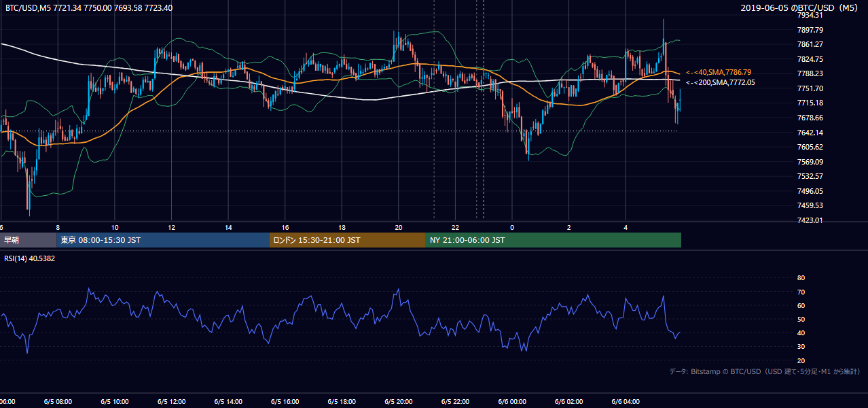Image resolution: width=868 pixels, height=408 pixels.
Task: Click the 6/5 16:00 date label
Action: click(285, 402)
